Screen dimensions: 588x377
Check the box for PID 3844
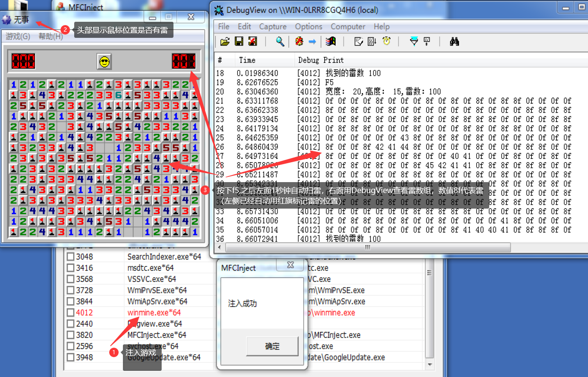(x=70, y=301)
